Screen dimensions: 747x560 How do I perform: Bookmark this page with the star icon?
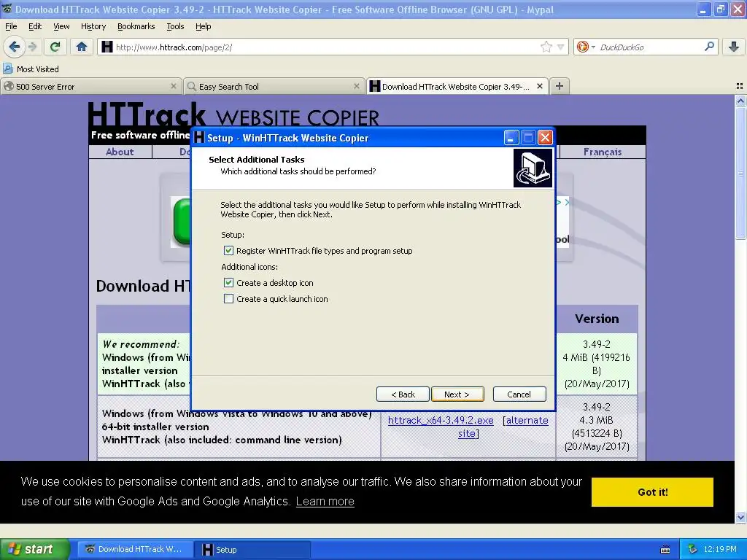(546, 47)
